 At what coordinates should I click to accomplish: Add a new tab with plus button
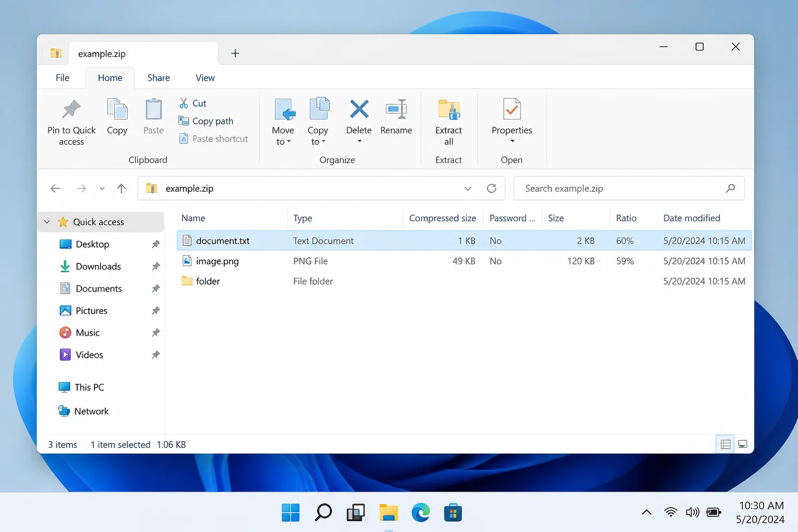[235, 54]
